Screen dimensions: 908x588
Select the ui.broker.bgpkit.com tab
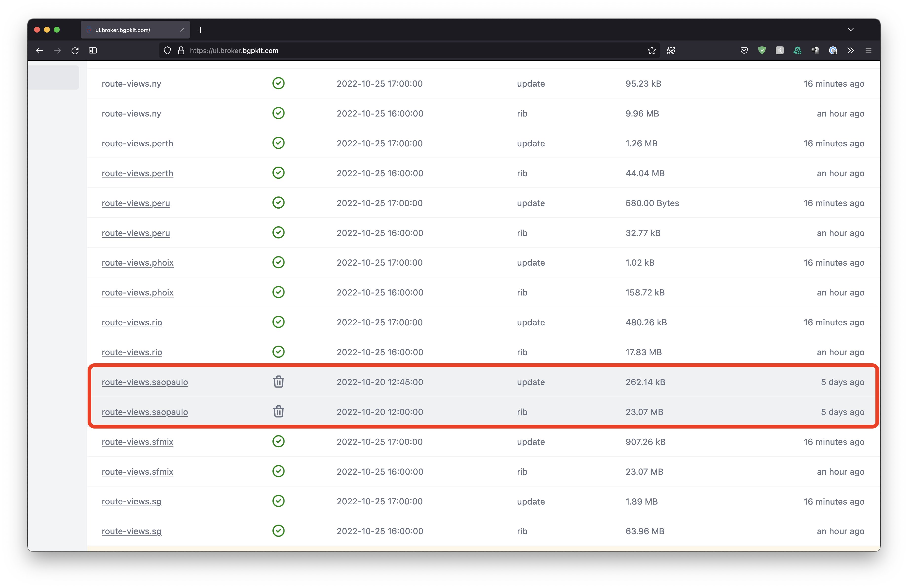click(130, 30)
